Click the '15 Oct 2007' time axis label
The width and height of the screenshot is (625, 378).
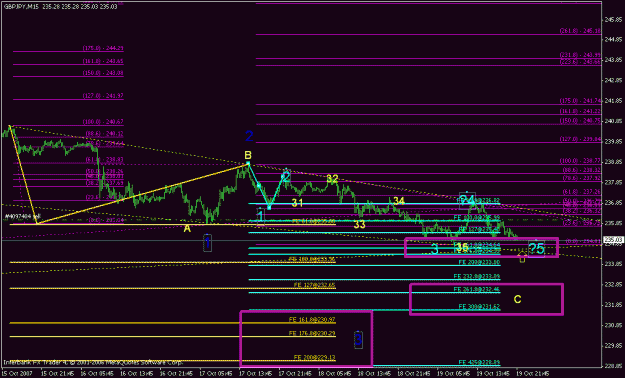17,373
